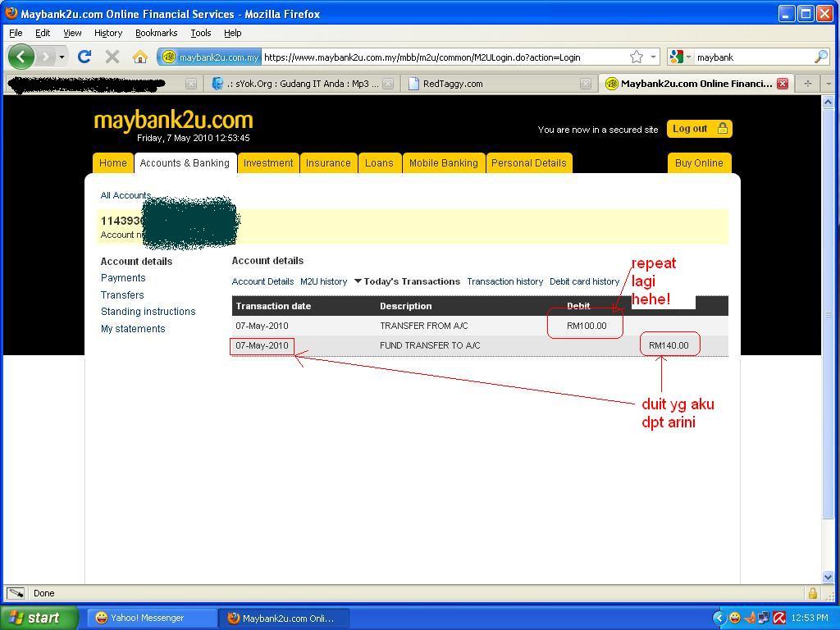840x630 pixels.
Task: Click the Stop loading X icon
Action: point(112,57)
